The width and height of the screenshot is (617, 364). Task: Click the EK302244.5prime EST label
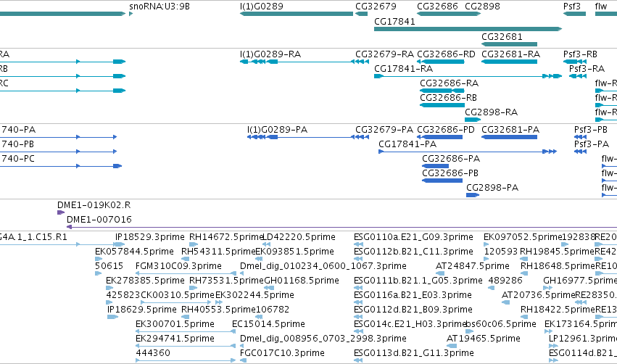(x=254, y=295)
